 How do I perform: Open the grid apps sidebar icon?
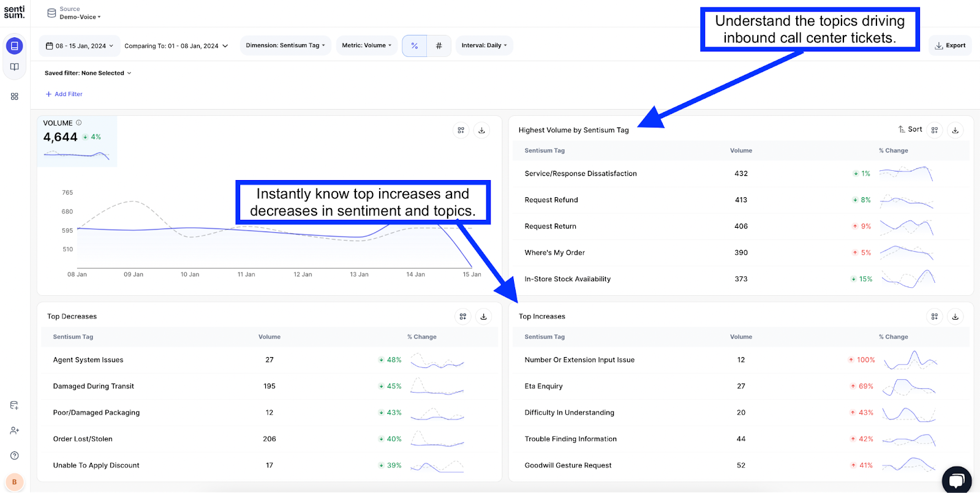click(15, 97)
